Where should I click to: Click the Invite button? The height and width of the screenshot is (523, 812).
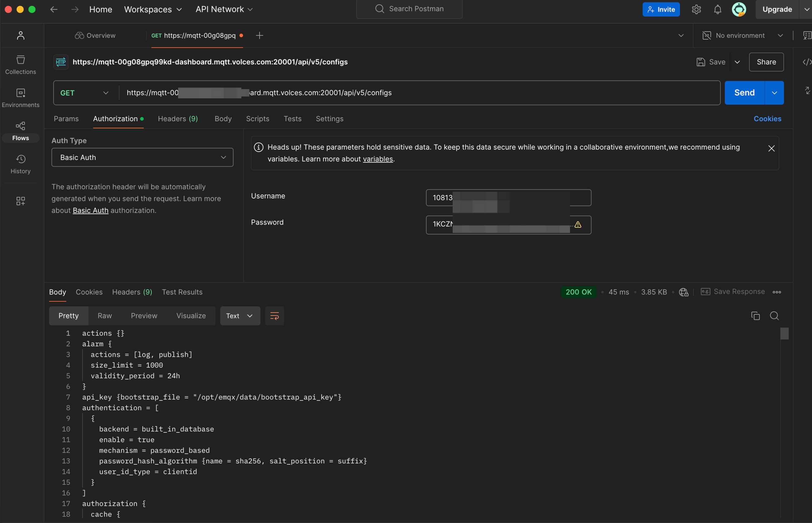[x=661, y=9]
